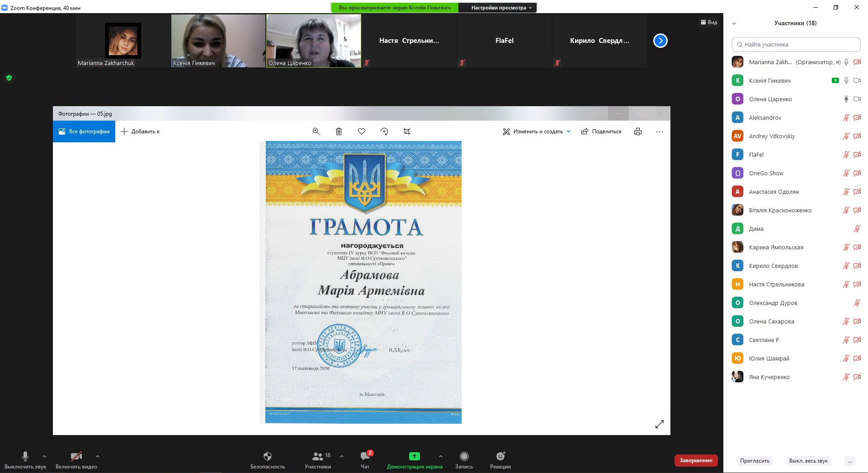This screenshot has width=868, height=473.
Task: Click the heart favorite icon
Action: pyautogui.click(x=361, y=131)
